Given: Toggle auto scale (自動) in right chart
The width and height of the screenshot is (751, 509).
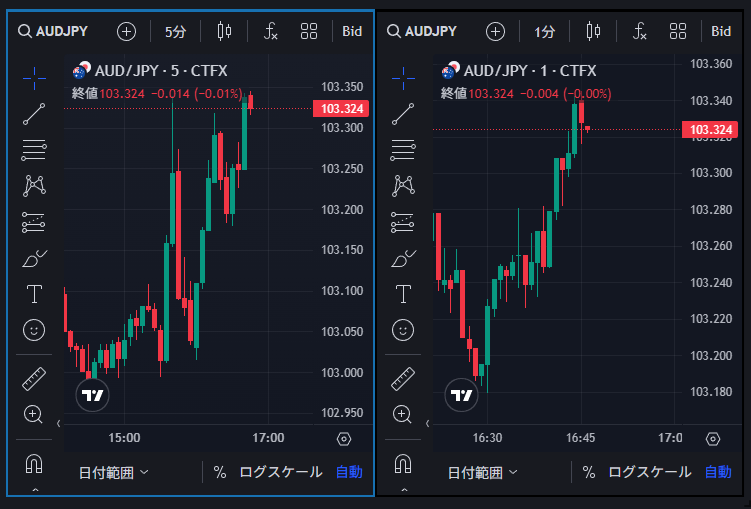Looking at the screenshot, I should click(x=718, y=472).
